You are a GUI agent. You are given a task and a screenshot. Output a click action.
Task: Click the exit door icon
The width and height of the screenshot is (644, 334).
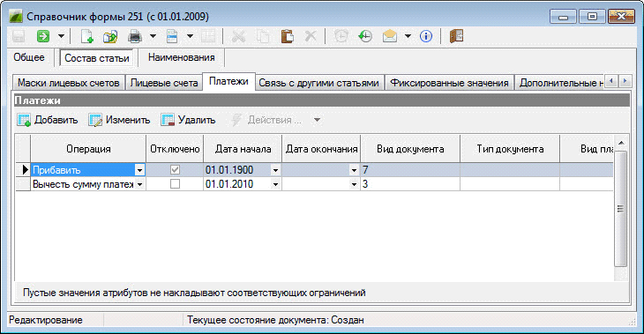(456, 36)
